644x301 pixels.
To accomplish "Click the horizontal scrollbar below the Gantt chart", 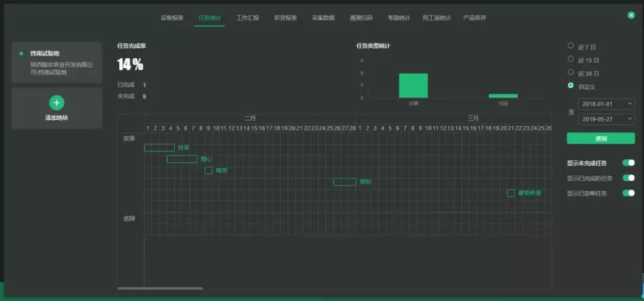I will 160,288.
